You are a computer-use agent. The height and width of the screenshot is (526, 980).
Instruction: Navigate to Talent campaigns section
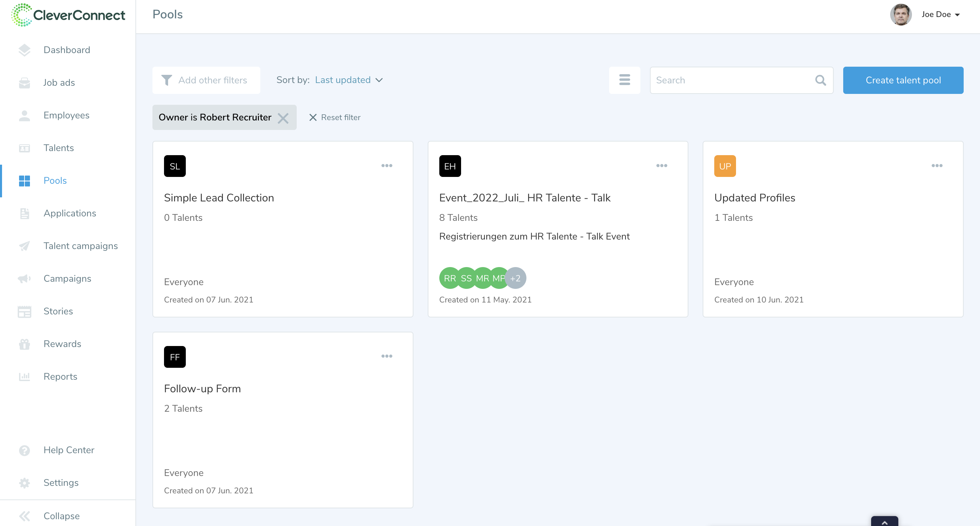click(80, 246)
